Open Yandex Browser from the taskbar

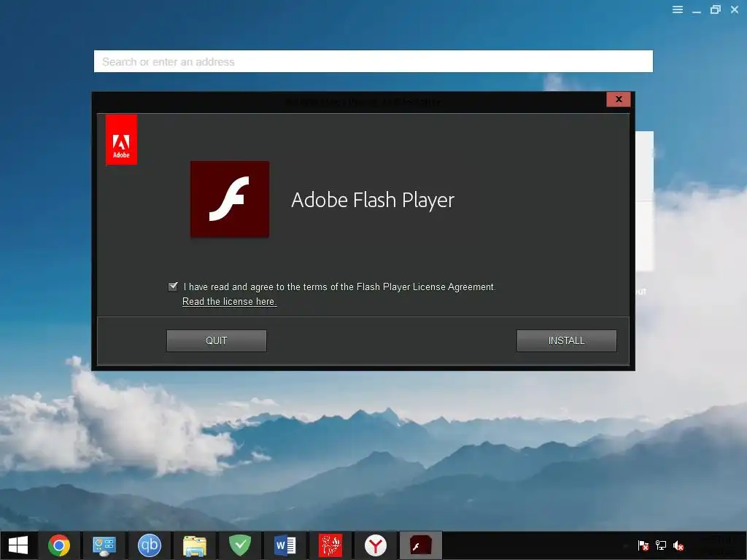pos(376,545)
